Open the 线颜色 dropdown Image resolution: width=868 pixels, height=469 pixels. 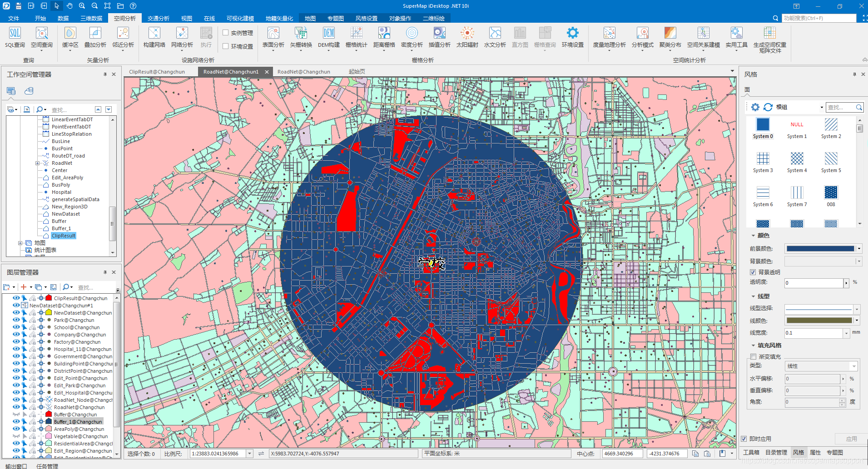coord(857,321)
